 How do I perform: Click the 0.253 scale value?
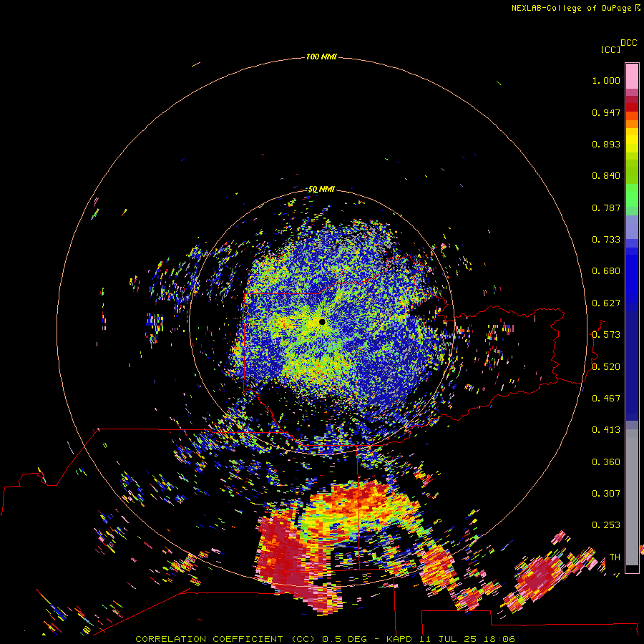coord(606,525)
